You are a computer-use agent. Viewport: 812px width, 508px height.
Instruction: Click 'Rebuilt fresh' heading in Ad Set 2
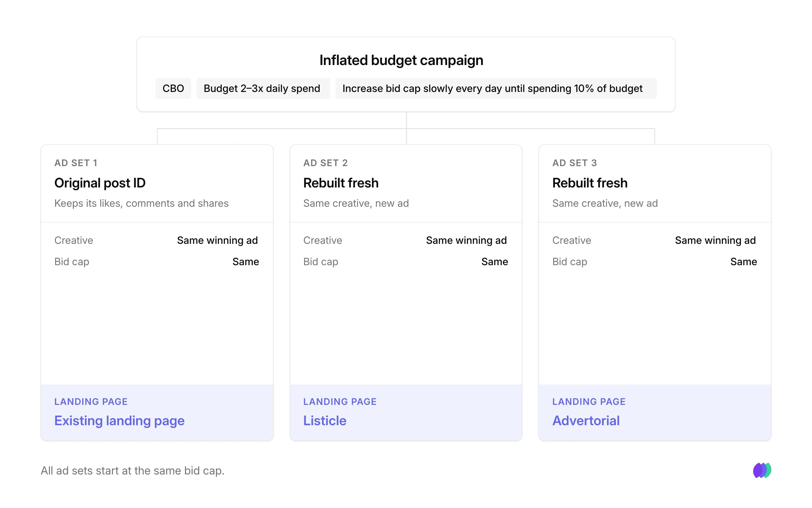tap(341, 183)
